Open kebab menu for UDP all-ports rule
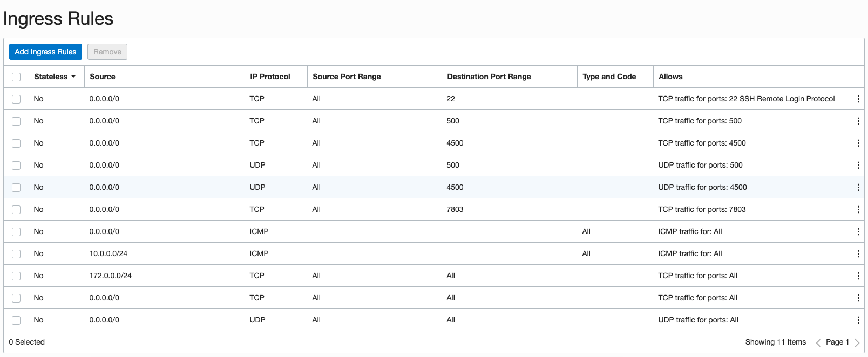 pos(858,320)
